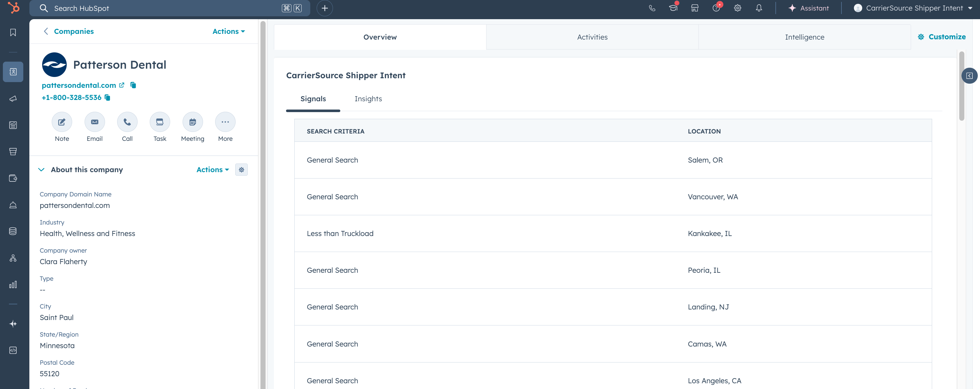Start a Call with the phone icon
The height and width of the screenshot is (389, 980).
click(x=127, y=122)
